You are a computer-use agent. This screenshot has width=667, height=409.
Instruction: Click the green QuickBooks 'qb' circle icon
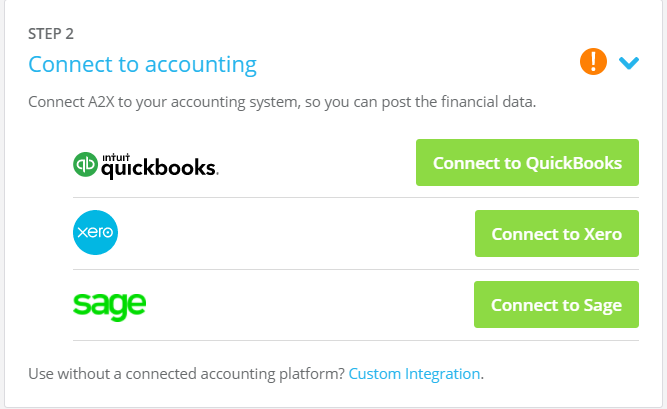(87, 165)
